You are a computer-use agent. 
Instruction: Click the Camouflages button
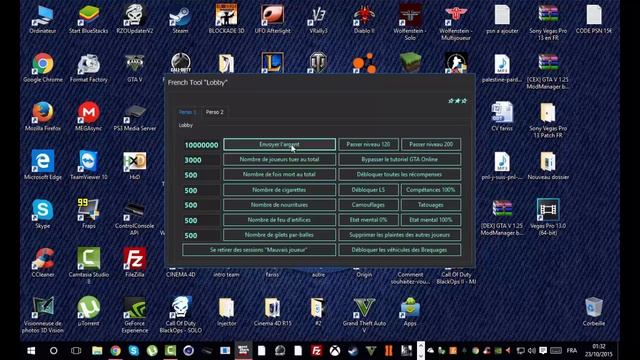(x=368, y=205)
